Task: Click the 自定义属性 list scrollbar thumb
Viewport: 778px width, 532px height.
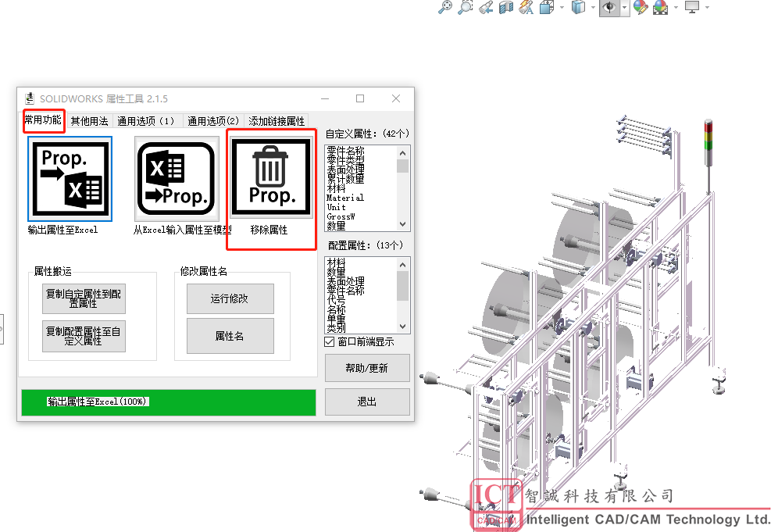Action: click(x=402, y=166)
